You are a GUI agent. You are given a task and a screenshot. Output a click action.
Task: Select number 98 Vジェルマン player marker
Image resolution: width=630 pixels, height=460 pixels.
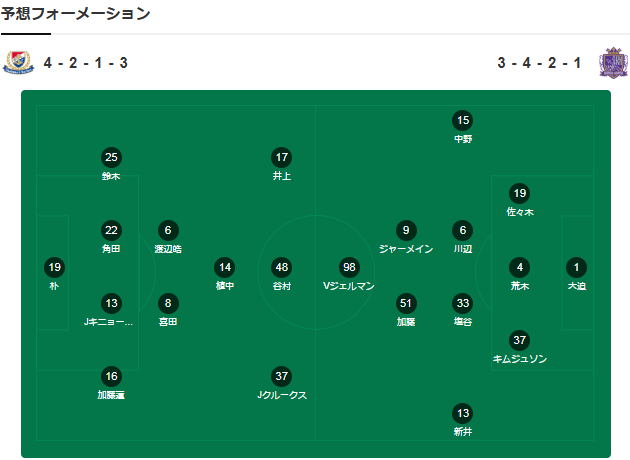349,267
